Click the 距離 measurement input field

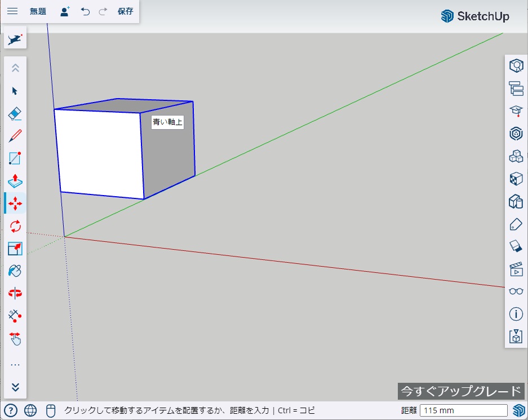[463, 410]
